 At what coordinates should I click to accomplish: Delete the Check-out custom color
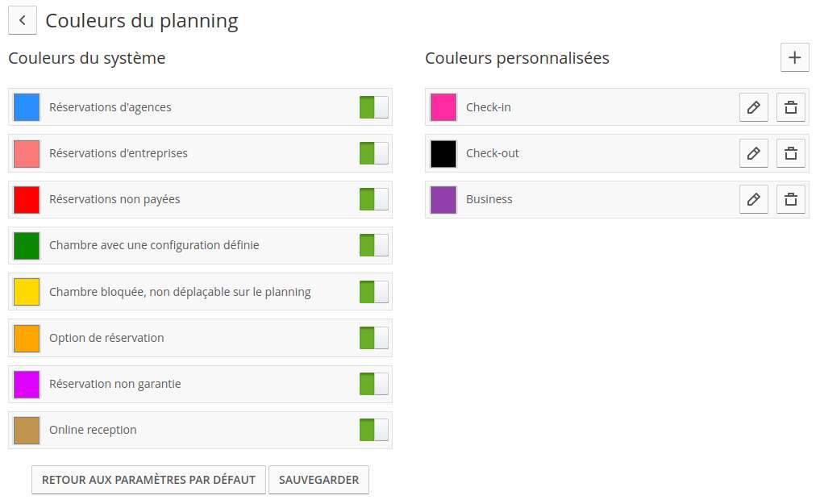pyautogui.click(x=791, y=153)
